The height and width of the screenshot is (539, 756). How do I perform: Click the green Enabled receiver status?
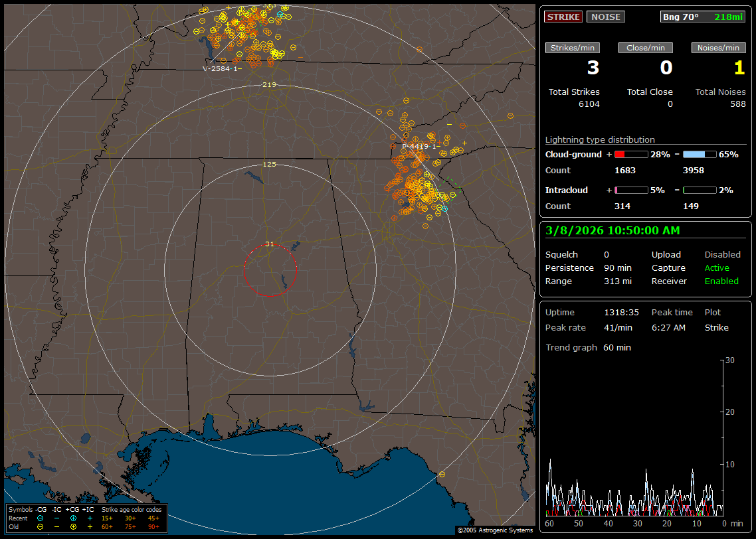coord(721,281)
